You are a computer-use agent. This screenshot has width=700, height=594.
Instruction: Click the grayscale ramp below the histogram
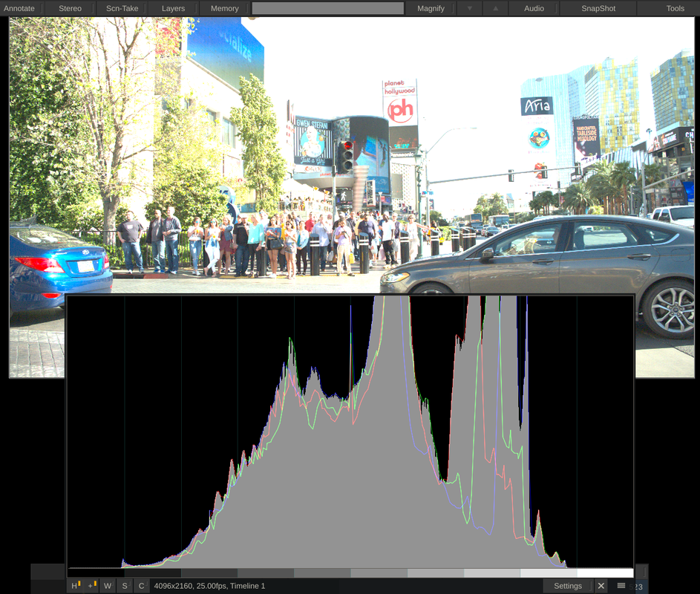[x=350, y=573]
